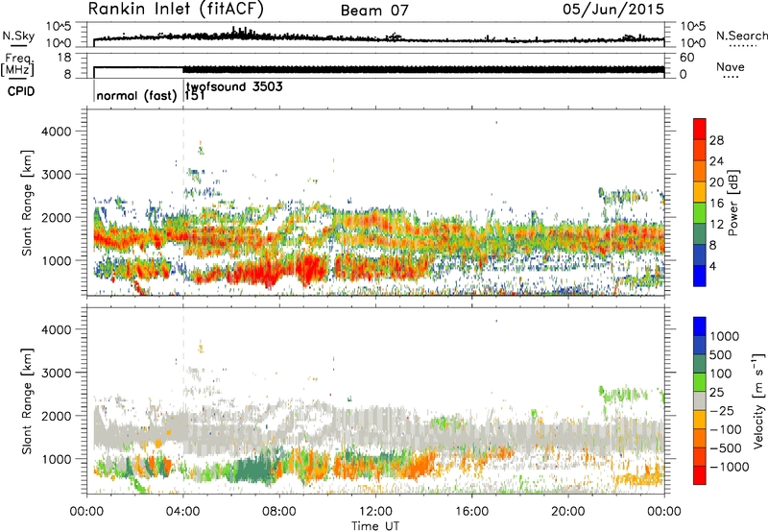Click the '2000' tick in the velocity panel
The width and height of the screenshot is (768, 532).
tap(56, 416)
